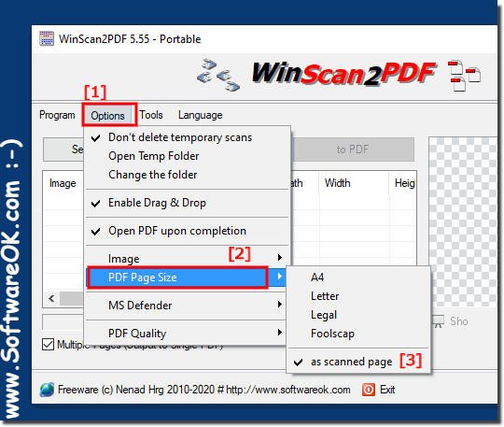Screen dimensions: 504x427
Task: Click the list's left scroll arrow
Action: coord(51,298)
